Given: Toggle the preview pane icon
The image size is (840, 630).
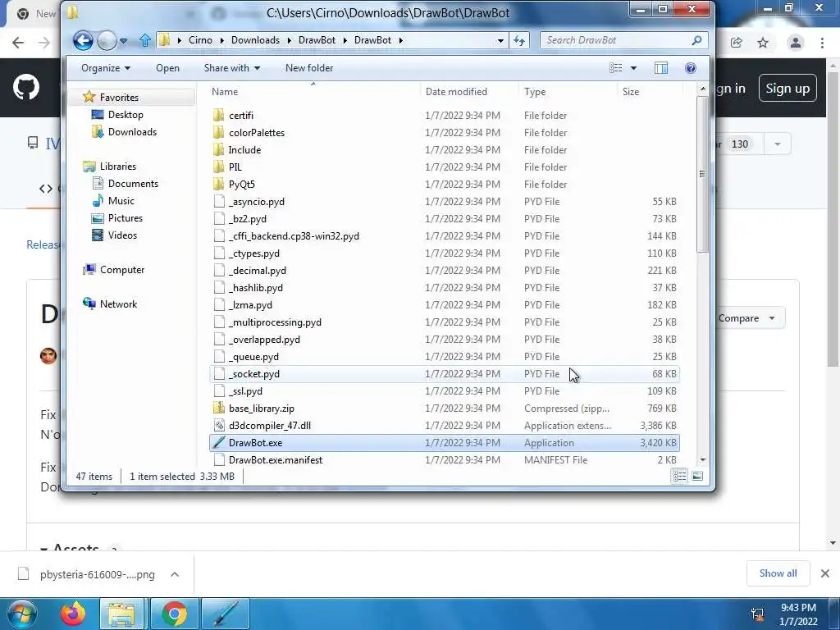Looking at the screenshot, I should tap(661, 68).
